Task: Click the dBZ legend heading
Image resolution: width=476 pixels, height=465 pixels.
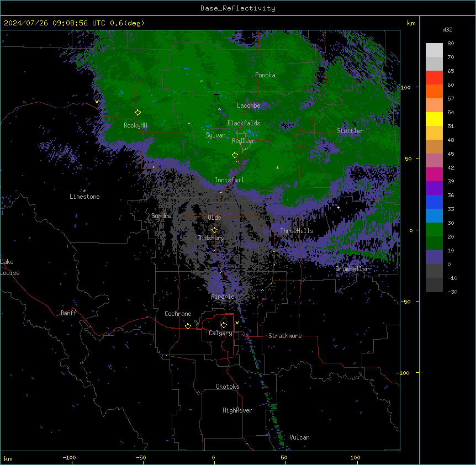Action: (447, 29)
